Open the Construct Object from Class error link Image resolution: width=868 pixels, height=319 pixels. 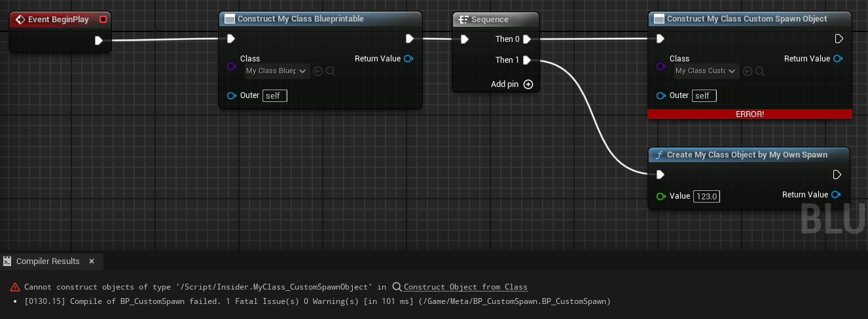click(x=465, y=287)
